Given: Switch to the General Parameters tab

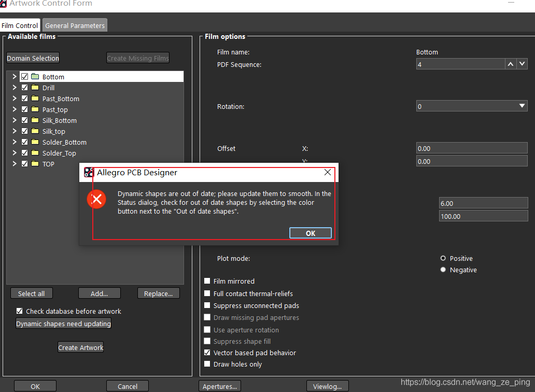Looking at the screenshot, I should click(x=75, y=25).
